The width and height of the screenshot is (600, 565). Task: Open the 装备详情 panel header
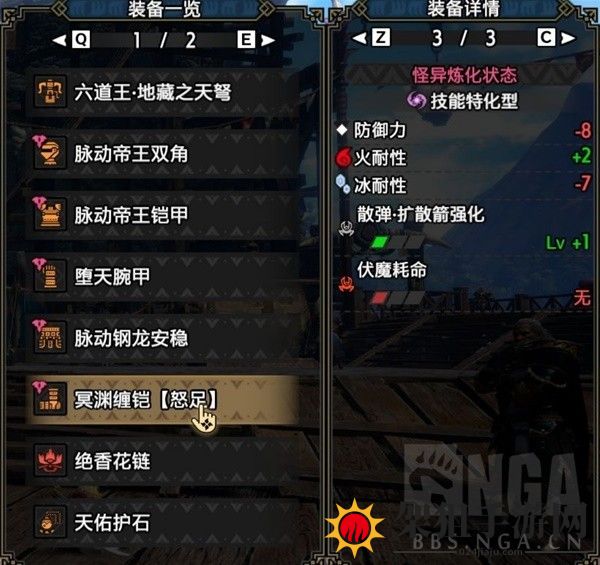point(464,8)
